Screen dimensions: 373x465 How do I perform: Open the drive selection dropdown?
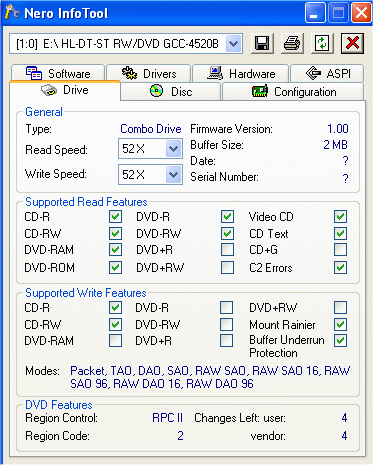[234, 43]
